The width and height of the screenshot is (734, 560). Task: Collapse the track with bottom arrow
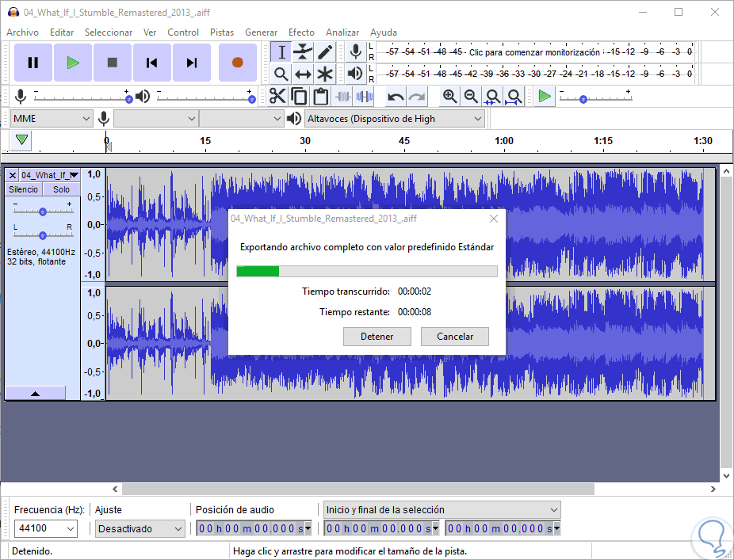(x=35, y=393)
